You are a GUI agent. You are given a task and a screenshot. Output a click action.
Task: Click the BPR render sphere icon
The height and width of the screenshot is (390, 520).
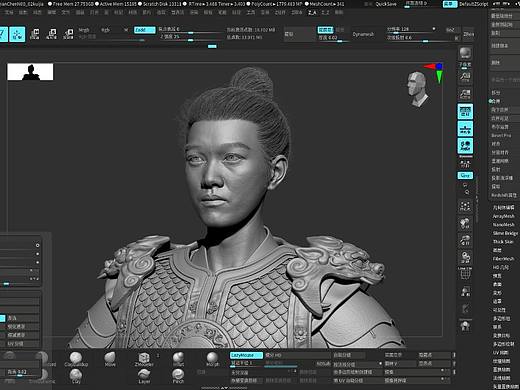[x=465, y=53]
